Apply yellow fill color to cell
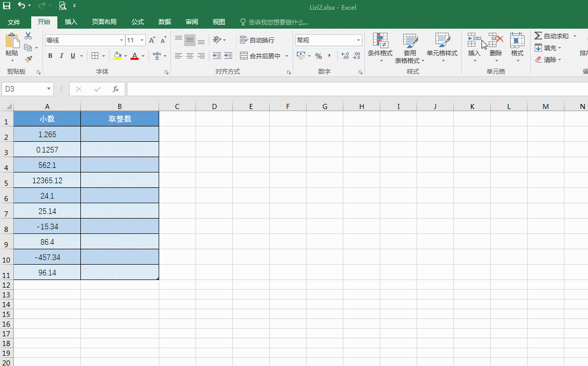The height and width of the screenshot is (366, 588). pyautogui.click(x=117, y=56)
